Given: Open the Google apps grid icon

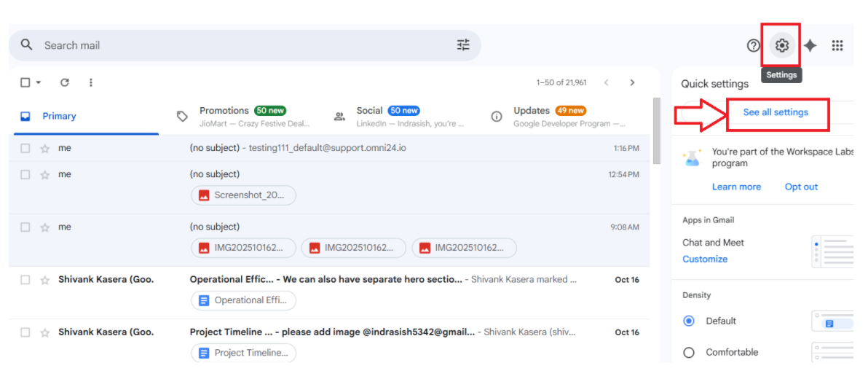Looking at the screenshot, I should (x=837, y=45).
